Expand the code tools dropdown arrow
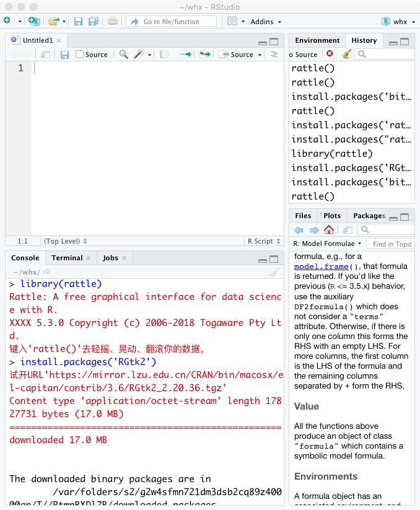The height and width of the screenshot is (510, 420). click(149, 55)
